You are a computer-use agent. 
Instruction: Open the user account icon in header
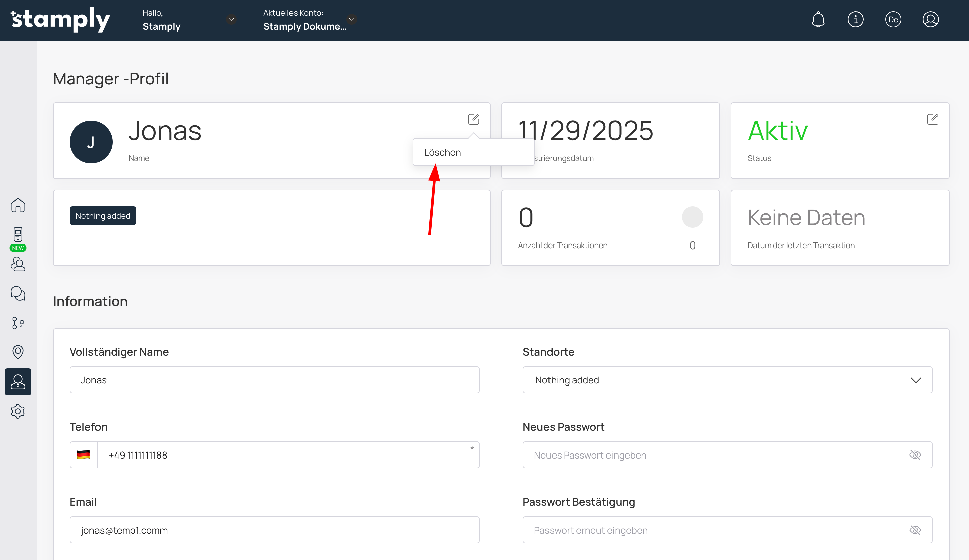coord(930,20)
